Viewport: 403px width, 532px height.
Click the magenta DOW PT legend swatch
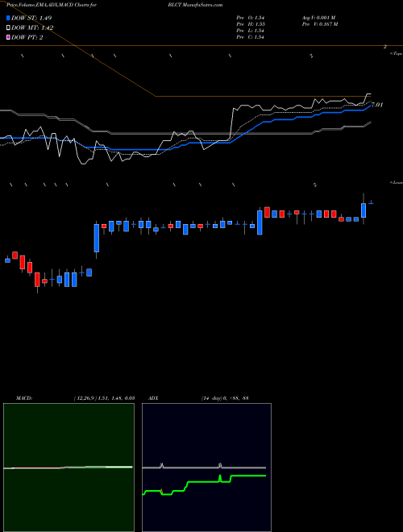click(8, 37)
